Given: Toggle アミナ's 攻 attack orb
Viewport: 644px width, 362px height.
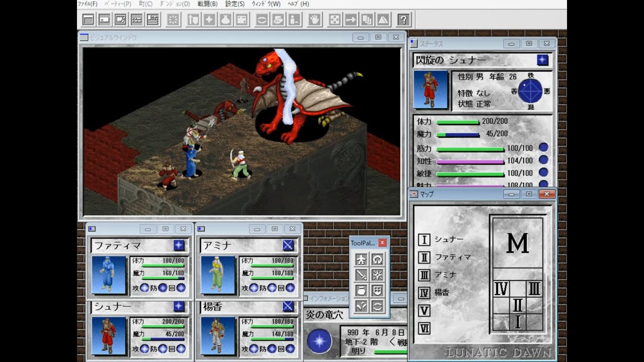Looking at the screenshot, I should pyautogui.click(x=254, y=288).
